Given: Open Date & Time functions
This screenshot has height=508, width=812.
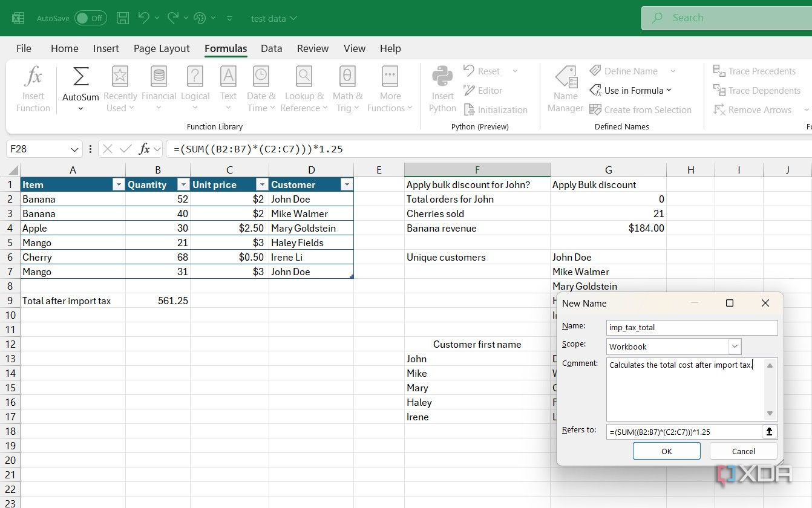Looking at the screenshot, I should tap(261, 90).
